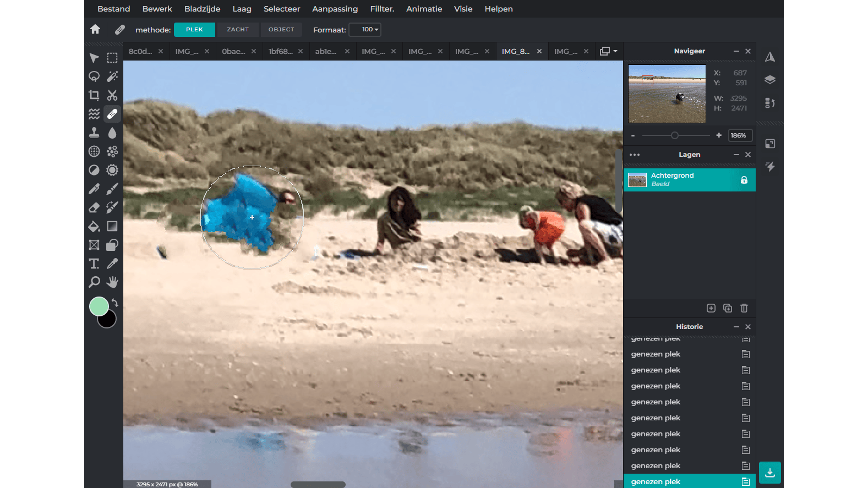Viewport: 868px width, 488px height.
Task: Open the Aanpassing menu
Action: (335, 9)
